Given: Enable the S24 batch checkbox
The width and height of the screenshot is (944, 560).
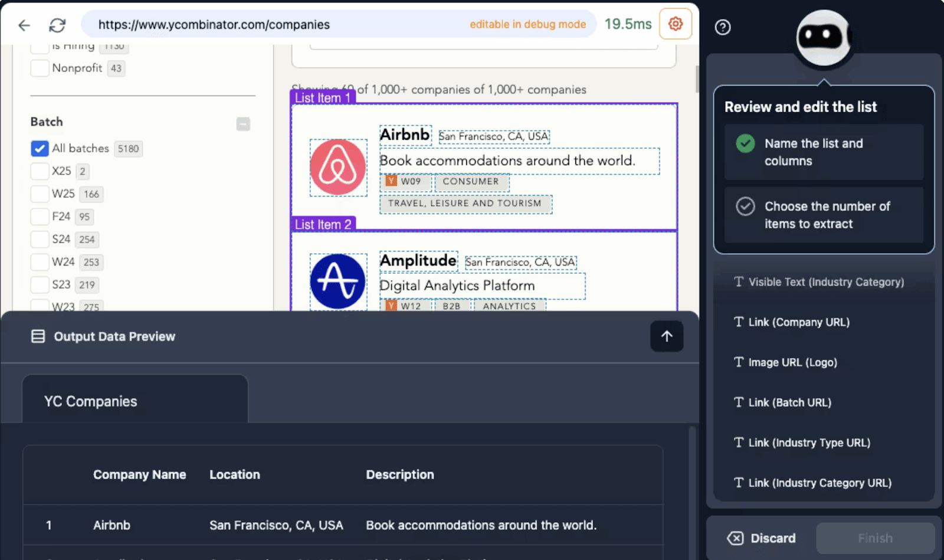Looking at the screenshot, I should coord(39,239).
